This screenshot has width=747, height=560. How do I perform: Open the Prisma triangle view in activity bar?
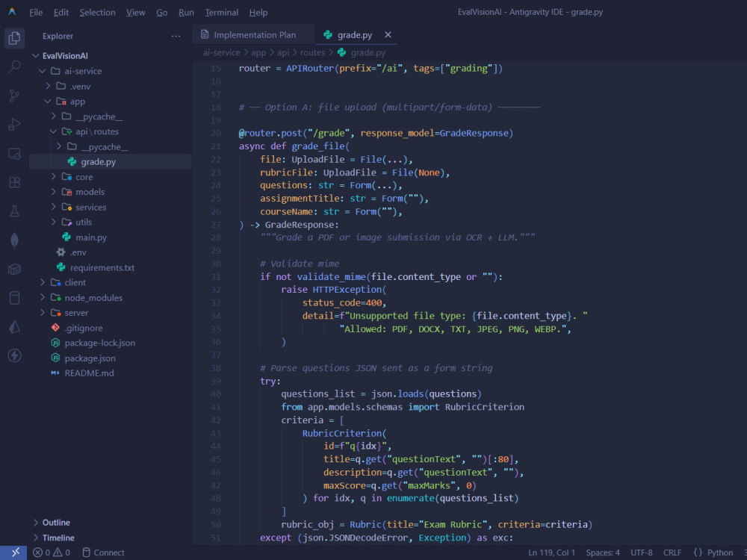[14, 327]
